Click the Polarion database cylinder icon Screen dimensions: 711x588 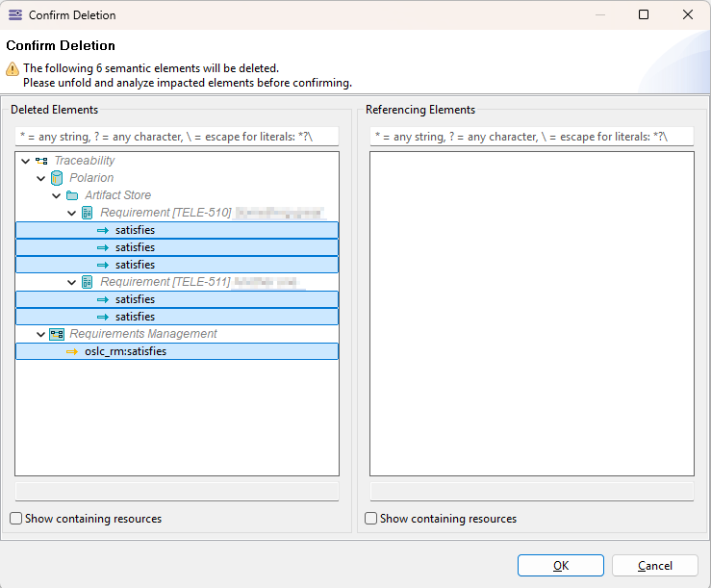(x=57, y=178)
